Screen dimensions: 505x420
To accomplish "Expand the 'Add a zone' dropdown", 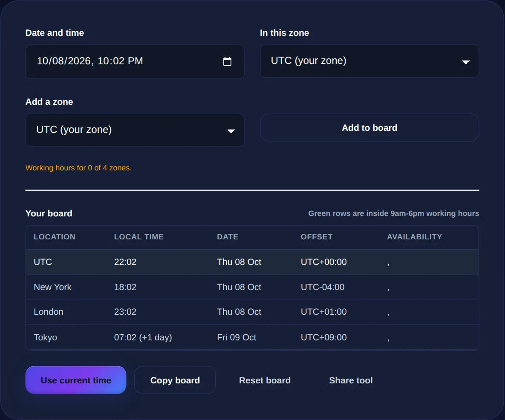I will click(x=135, y=130).
